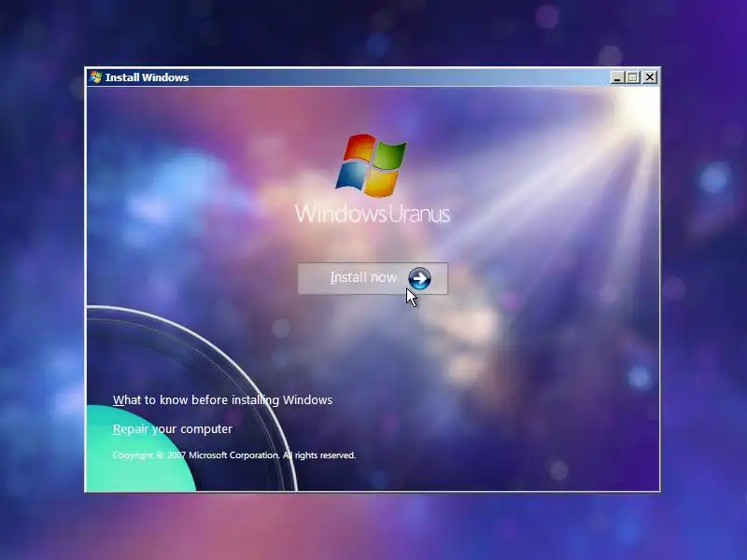The image size is (747, 560).
Task: Click the Install Windows title bar text
Action: [x=147, y=77]
